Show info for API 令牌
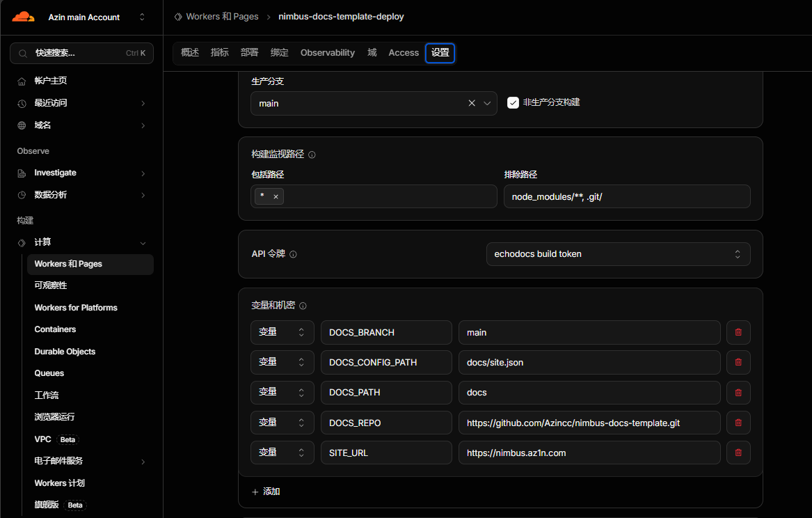 click(x=293, y=254)
